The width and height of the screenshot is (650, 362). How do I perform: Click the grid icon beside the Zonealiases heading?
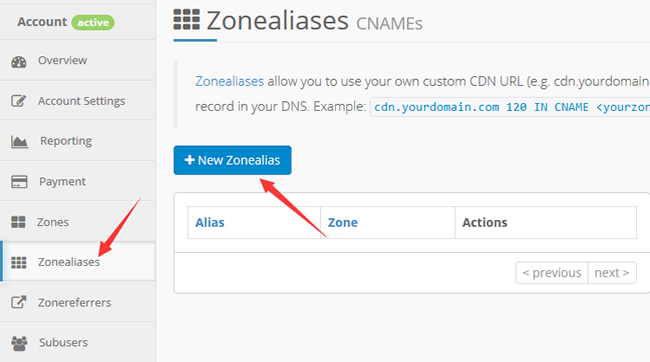(x=187, y=19)
